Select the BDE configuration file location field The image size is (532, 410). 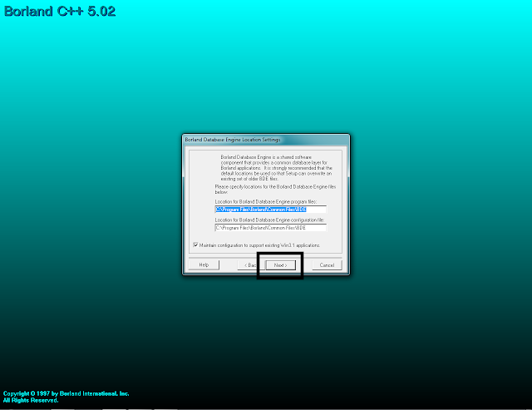pyautogui.click(x=271, y=228)
